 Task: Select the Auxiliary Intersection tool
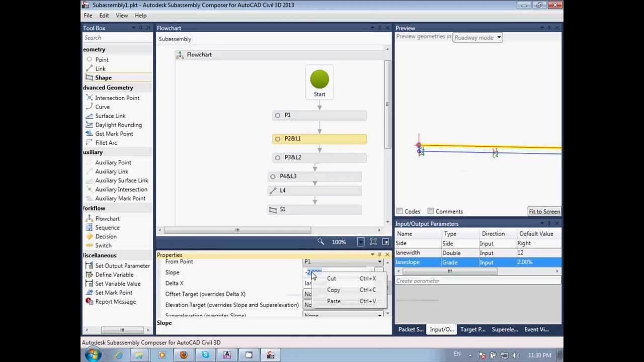(121, 190)
